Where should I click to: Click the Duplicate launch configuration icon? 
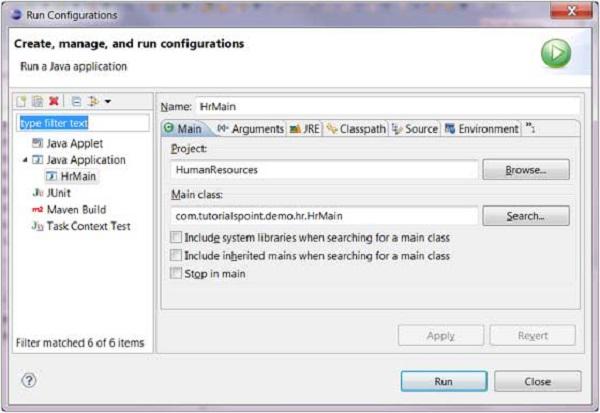[38, 101]
